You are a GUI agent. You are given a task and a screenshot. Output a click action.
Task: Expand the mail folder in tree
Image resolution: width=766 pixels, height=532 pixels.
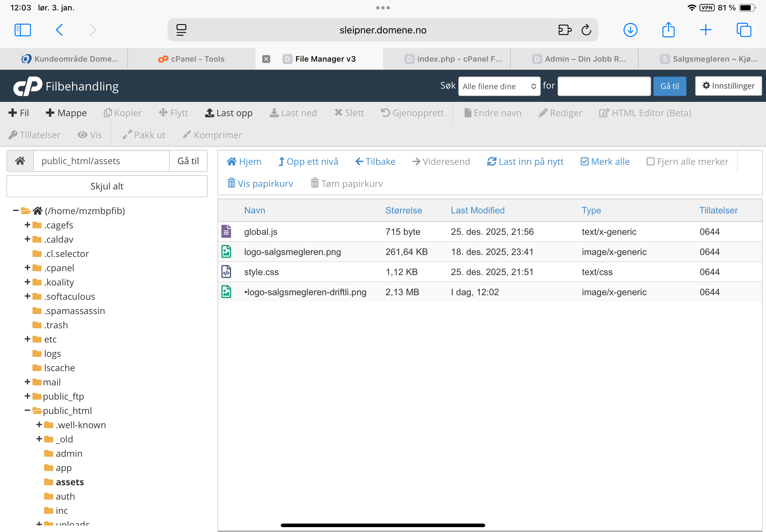point(27,382)
